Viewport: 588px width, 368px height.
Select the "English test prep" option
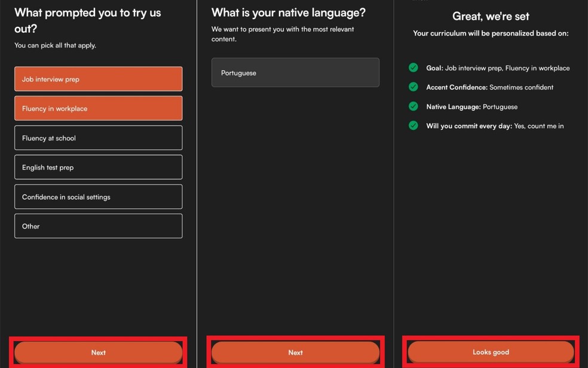tap(98, 167)
